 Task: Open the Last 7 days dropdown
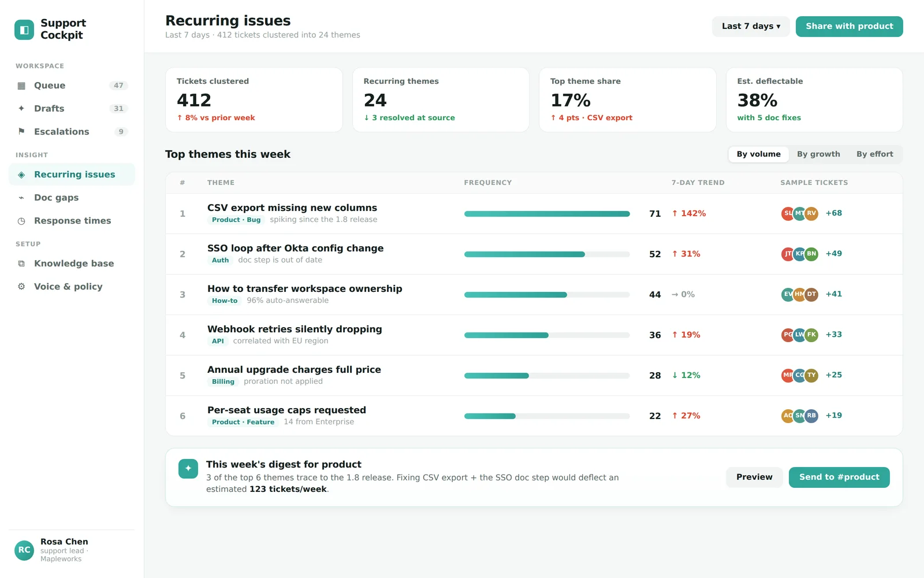pos(751,27)
